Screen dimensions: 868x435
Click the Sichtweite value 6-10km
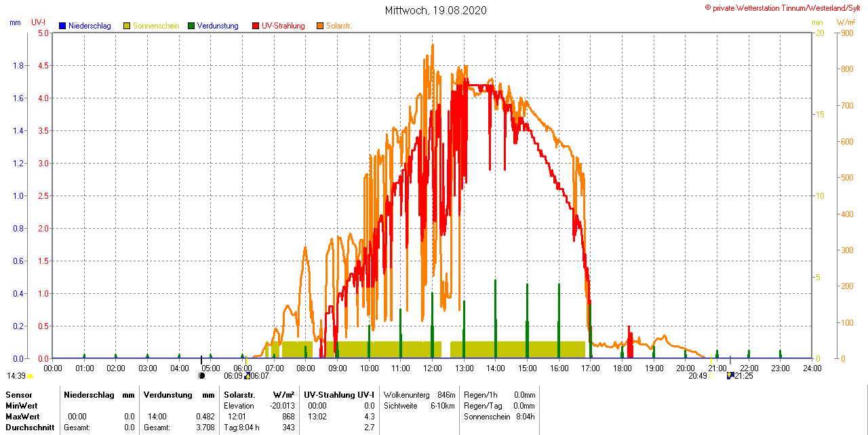coord(443,405)
